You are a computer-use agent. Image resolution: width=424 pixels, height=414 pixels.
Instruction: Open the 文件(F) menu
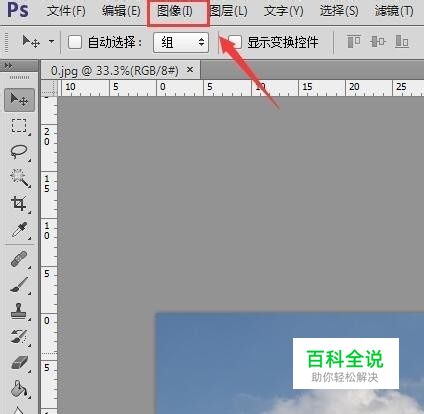coord(66,11)
